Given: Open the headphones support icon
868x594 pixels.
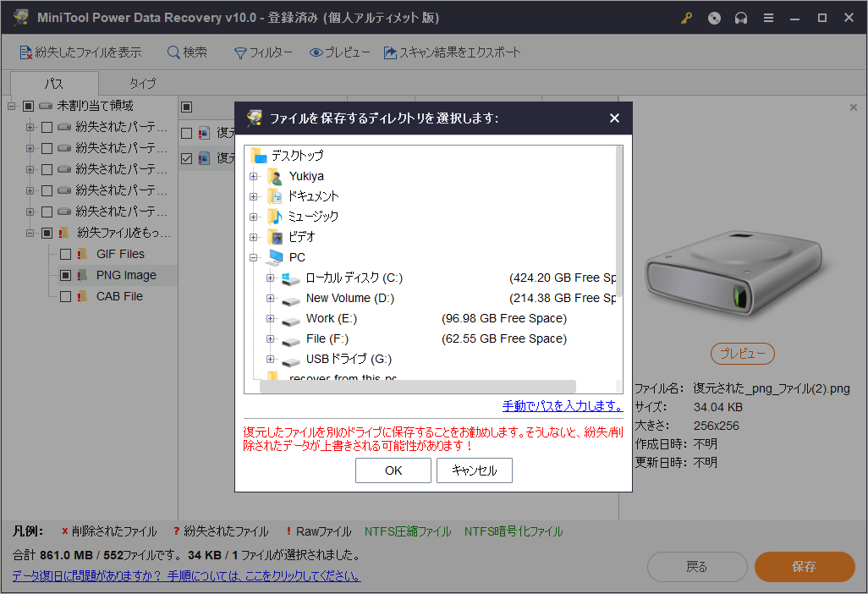Looking at the screenshot, I should click(741, 18).
